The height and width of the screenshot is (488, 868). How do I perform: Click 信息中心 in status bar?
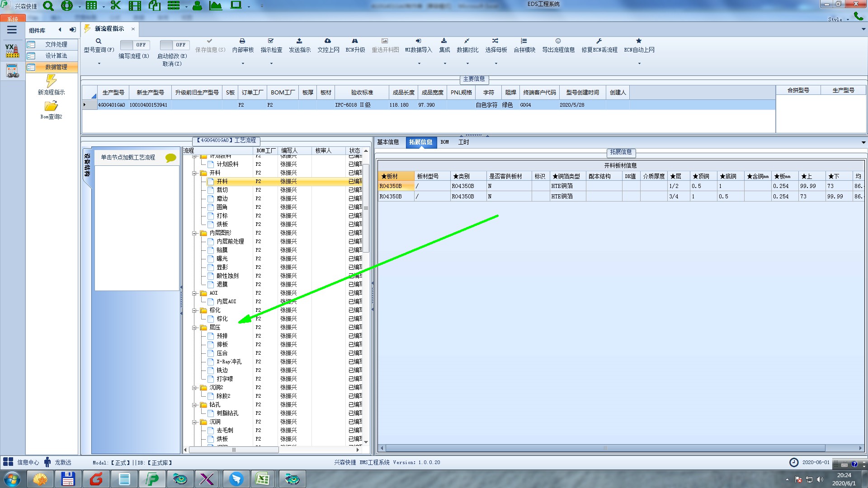pyautogui.click(x=28, y=463)
